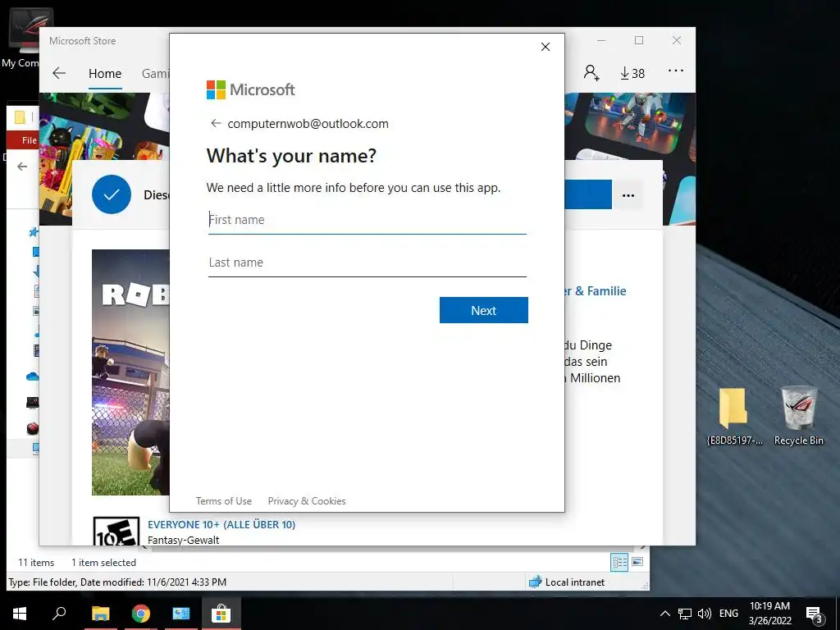This screenshot has width=840, height=630.
Task: Click the ENG language indicator
Action: tap(728, 614)
